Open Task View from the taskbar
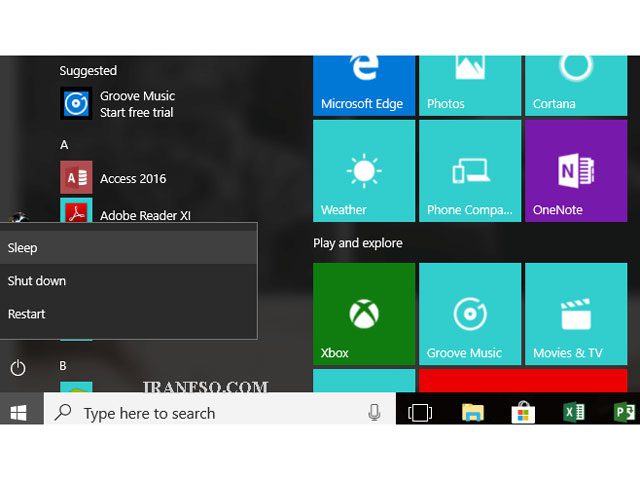640x480 pixels. coord(420,412)
